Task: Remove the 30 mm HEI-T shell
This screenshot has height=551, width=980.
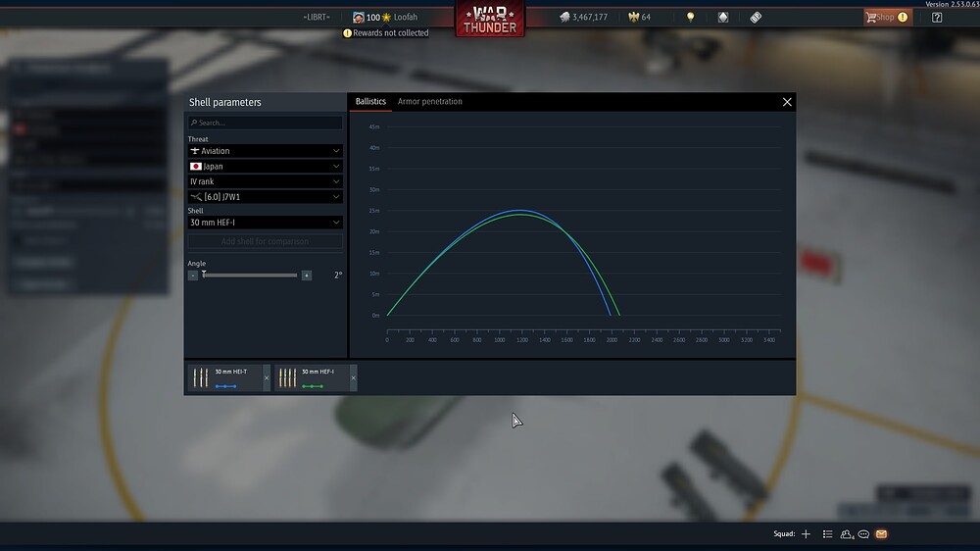Action: 267,377
